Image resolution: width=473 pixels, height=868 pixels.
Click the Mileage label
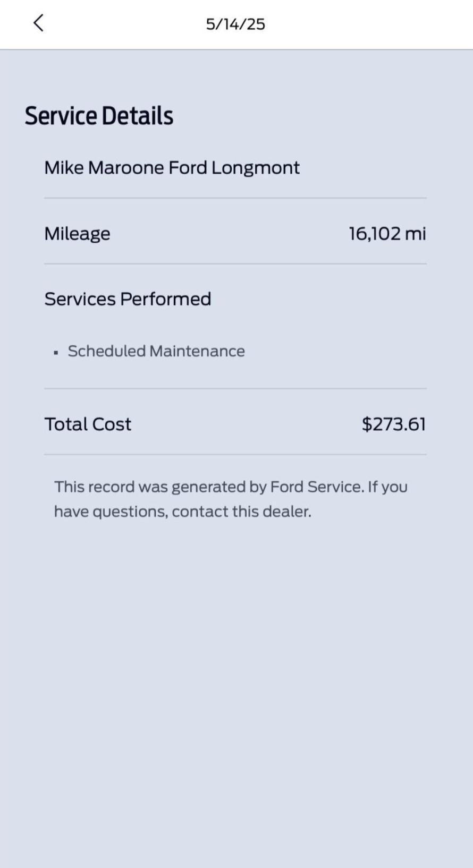[77, 234]
